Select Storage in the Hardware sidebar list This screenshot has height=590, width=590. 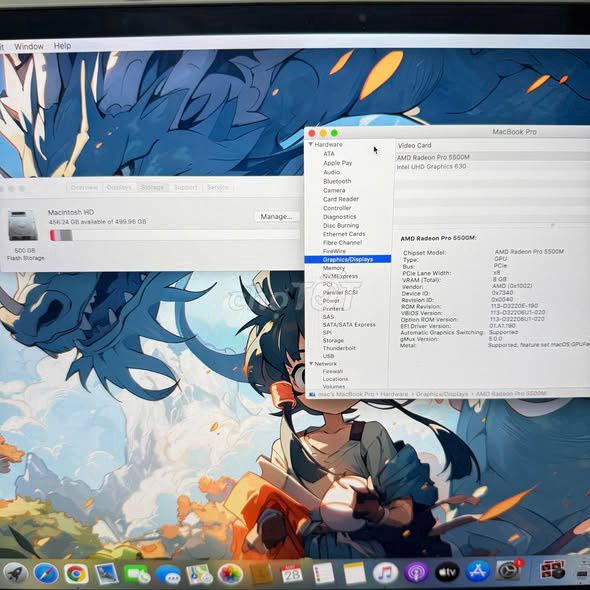click(333, 340)
